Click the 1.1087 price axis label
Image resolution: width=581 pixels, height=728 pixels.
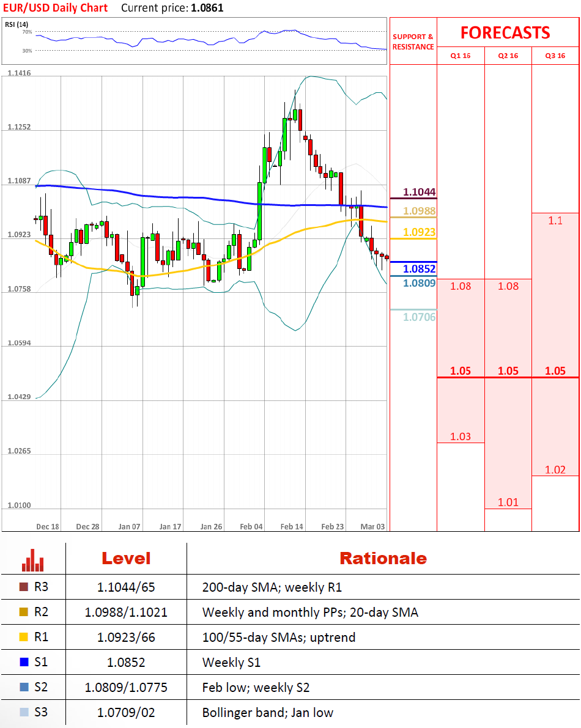19,180
